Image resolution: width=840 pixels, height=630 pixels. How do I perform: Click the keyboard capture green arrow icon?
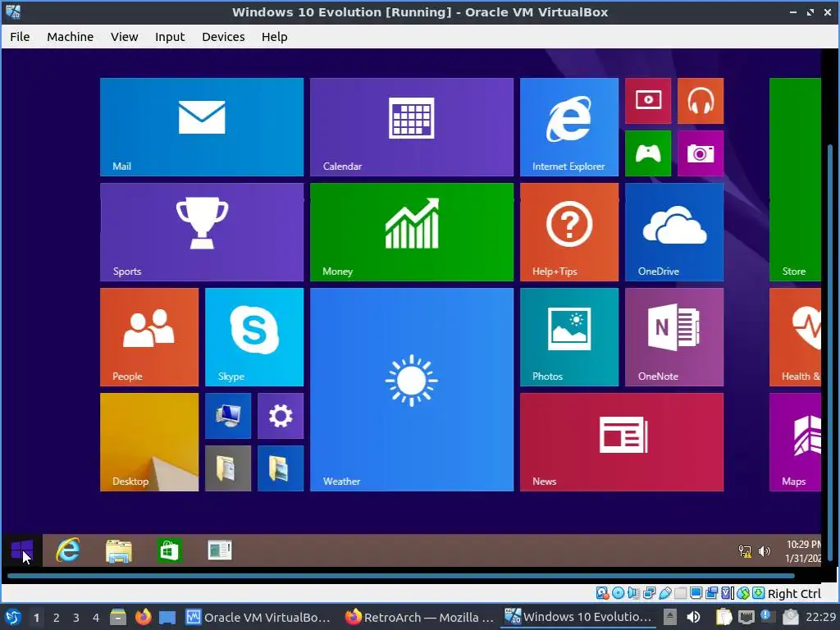(x=758, y=593)
